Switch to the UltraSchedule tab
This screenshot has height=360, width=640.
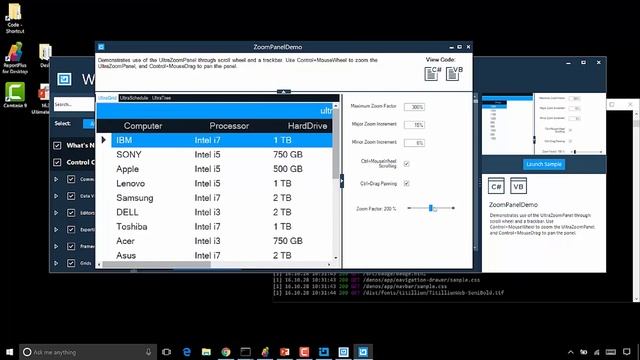click(x=134, y=98)
